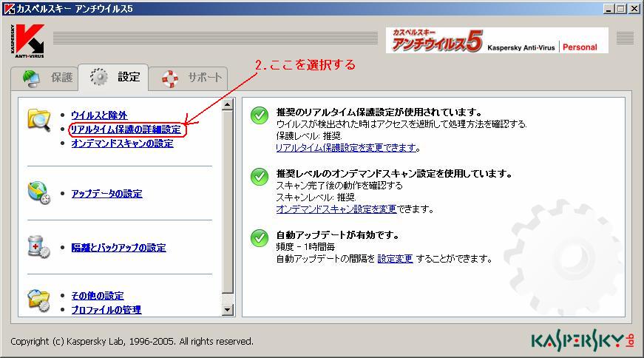Click the 頻度 - 1時間毎 text
The image size is (644, 358).
tap(305, 247)
